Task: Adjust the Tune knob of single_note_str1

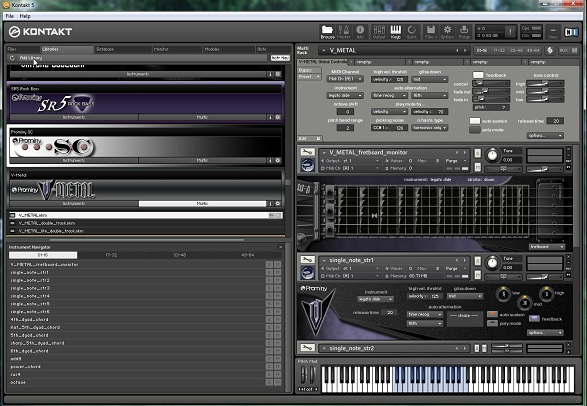Action: 492,263
